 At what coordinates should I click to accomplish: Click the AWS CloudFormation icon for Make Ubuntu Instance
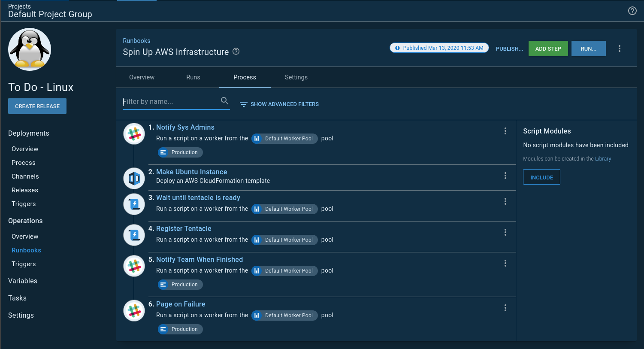pyautogui.click(x=134, y=178)
